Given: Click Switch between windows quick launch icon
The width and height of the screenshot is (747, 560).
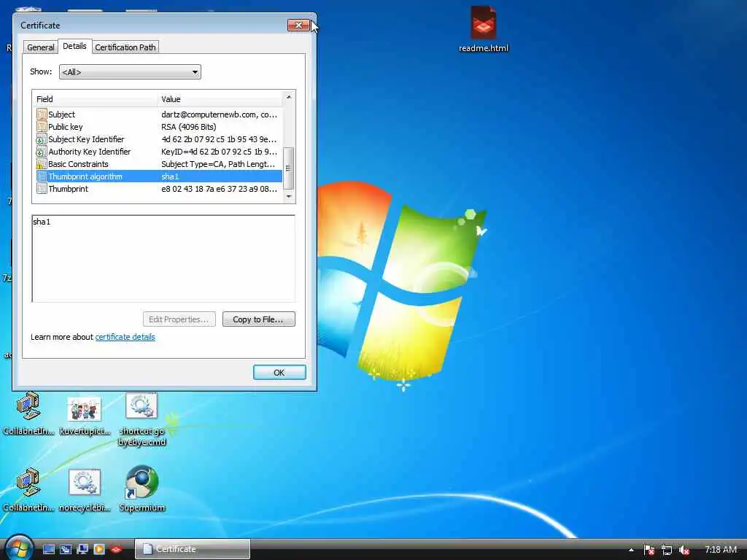Looking at the screenshot, I should pos(65,550).
